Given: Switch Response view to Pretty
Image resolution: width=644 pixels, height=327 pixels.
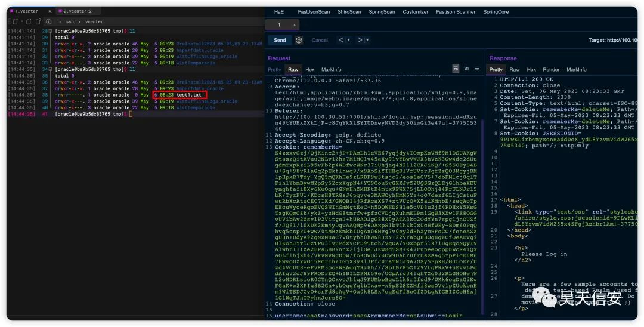Looking at the screenshot, I should click(x=496, y=69).
